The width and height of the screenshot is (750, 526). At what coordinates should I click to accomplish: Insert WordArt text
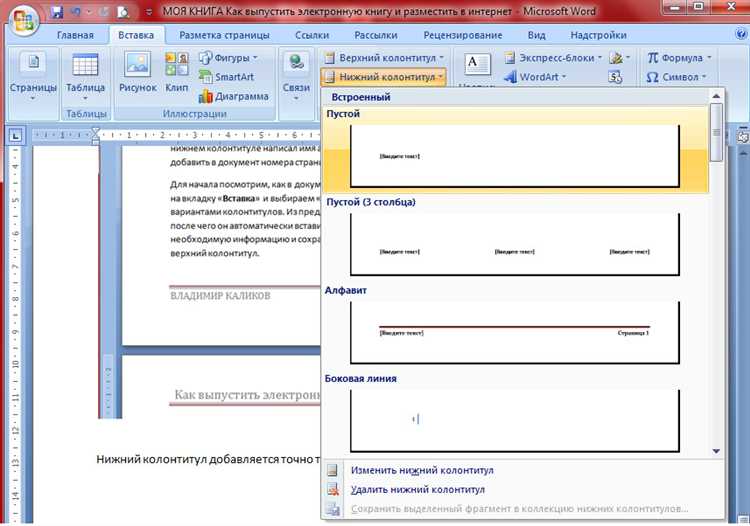click(535, 77)
